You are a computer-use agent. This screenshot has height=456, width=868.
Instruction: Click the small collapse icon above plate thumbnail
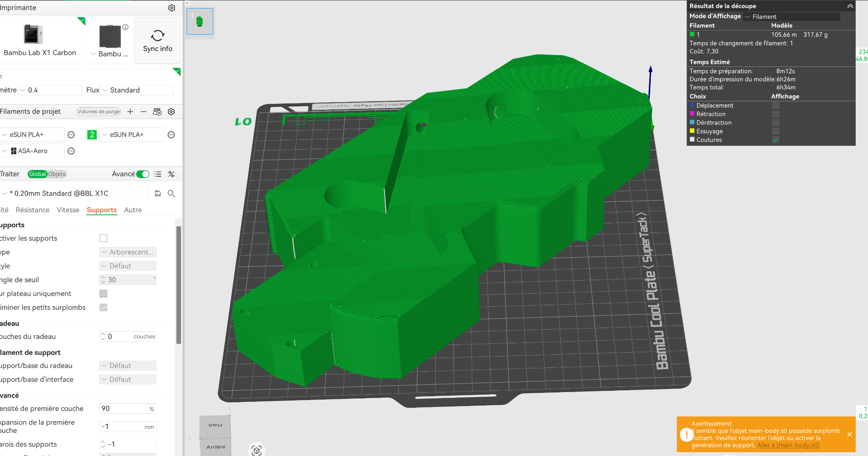[x=187, y=3]
